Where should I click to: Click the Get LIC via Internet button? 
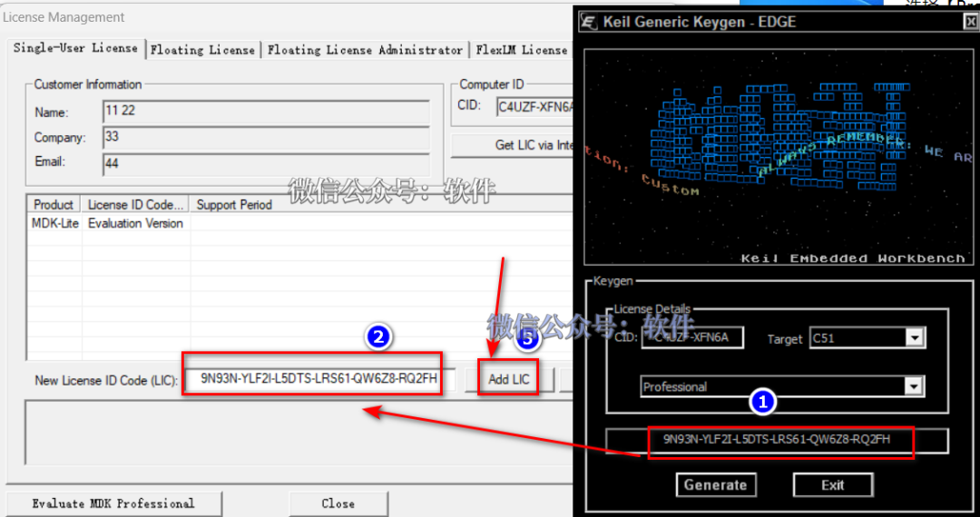[511, 145]
